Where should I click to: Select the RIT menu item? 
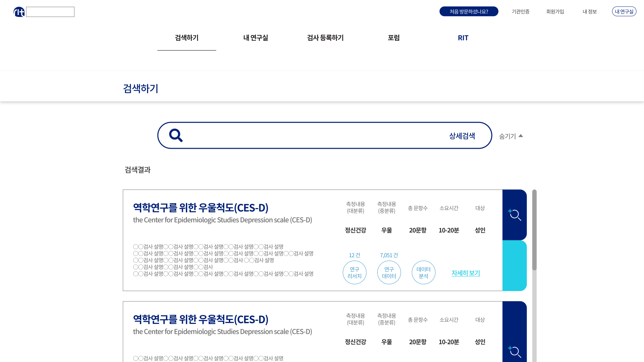tap(463, 38)
